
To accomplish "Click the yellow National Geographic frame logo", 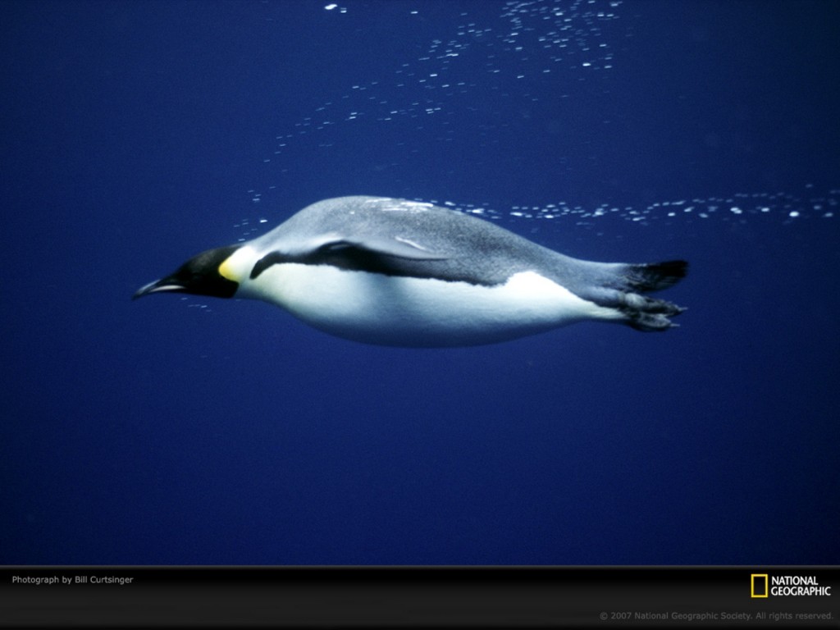I will [x=759, y=586].
